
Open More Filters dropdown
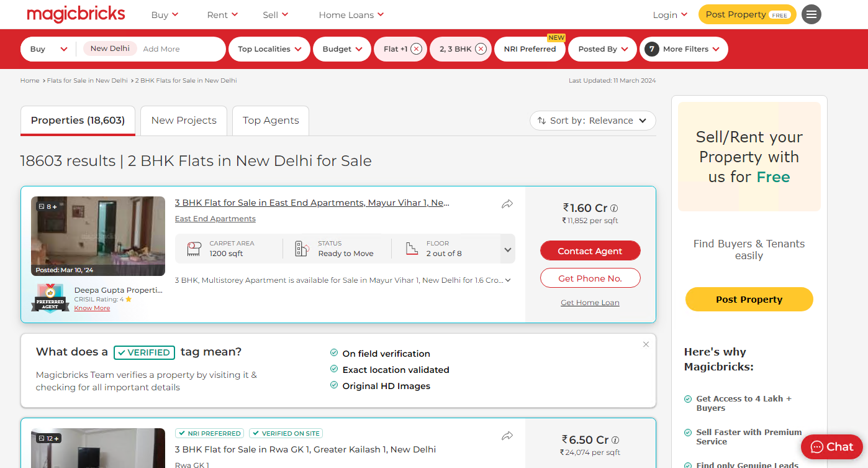coord(684,49)
